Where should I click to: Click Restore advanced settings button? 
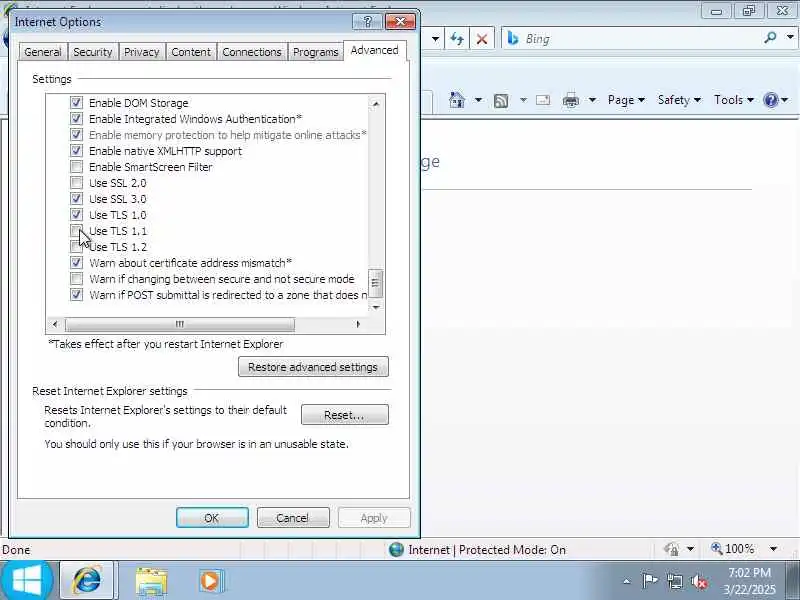click(x=313, y=367)
